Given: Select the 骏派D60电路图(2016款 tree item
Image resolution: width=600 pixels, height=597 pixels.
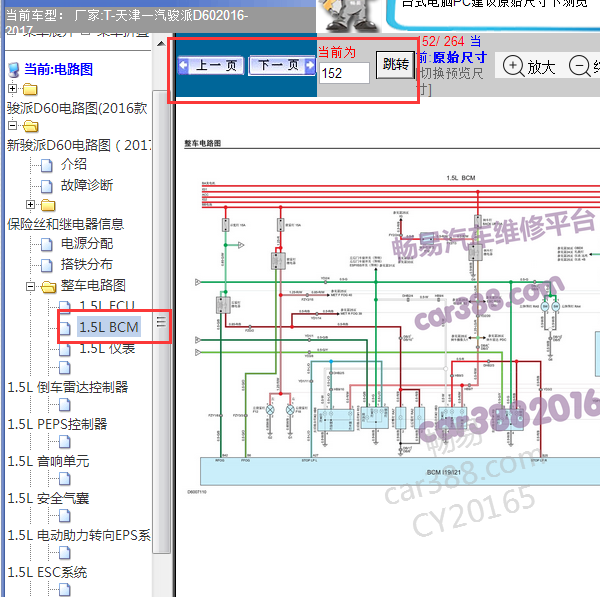Looking at the screenshot, I should [x=77, y=108].
